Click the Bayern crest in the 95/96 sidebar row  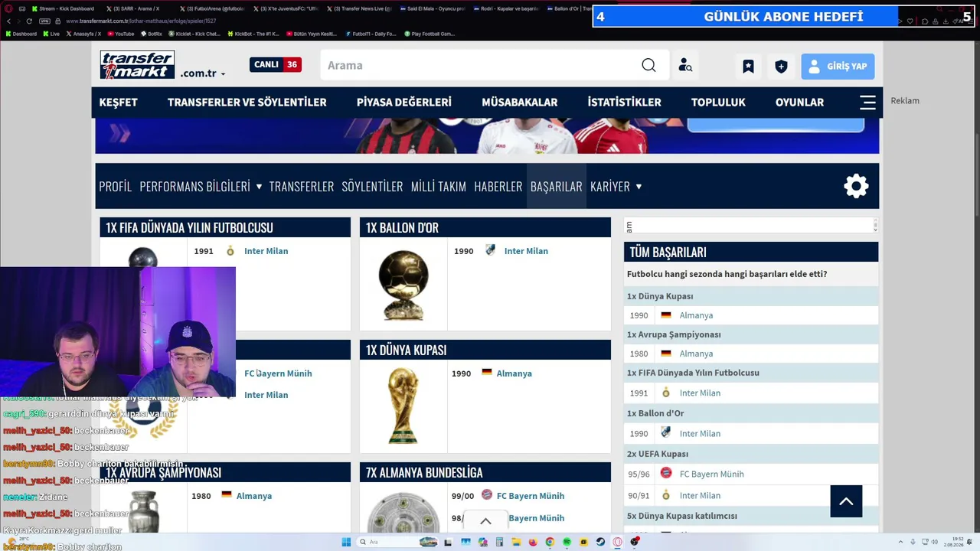click(x=666, y=473)
